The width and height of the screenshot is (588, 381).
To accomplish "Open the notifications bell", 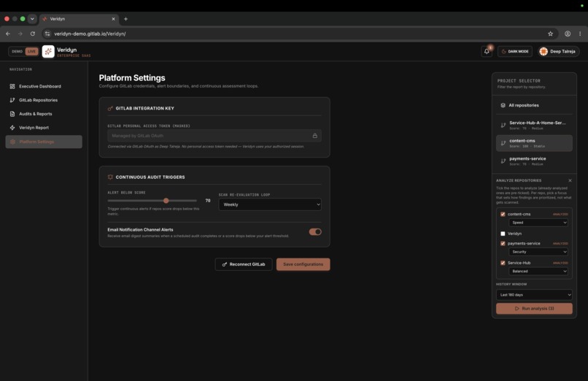I will pyautogui.click(x=487, y=51).
